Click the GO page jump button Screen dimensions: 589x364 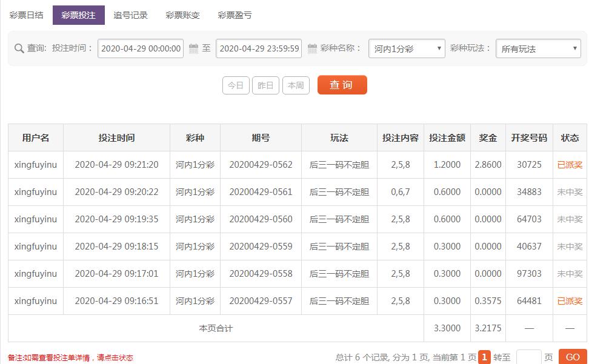573,357
